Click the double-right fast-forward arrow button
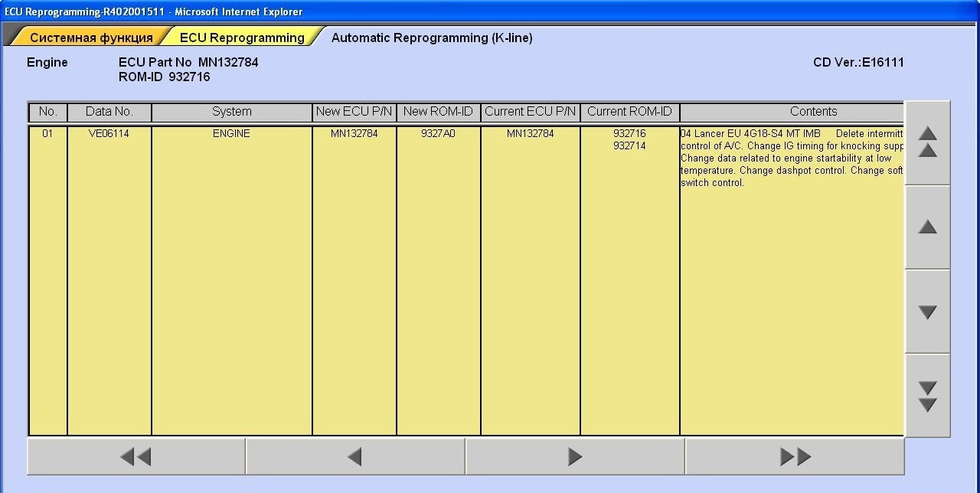Viewport: 980px width, 493px height. point(795,457)
